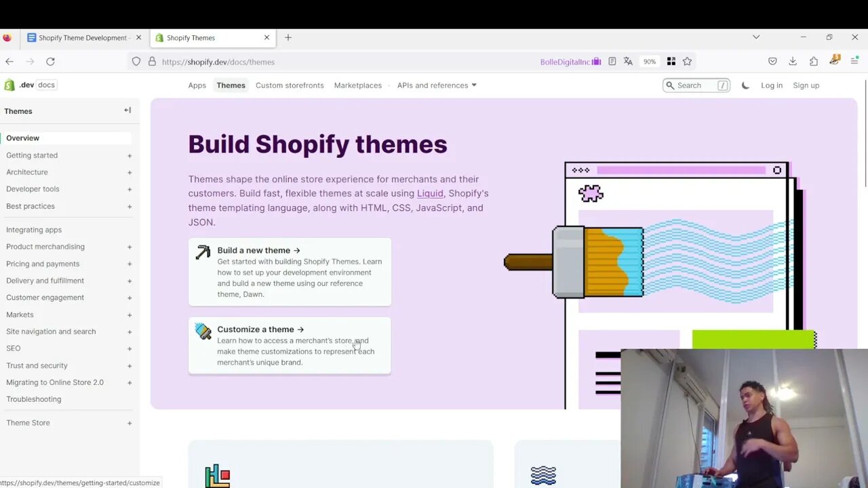868x488 pixels.
Task: Click the grid extension icon in address bar
Action: (x=671, y=61)
